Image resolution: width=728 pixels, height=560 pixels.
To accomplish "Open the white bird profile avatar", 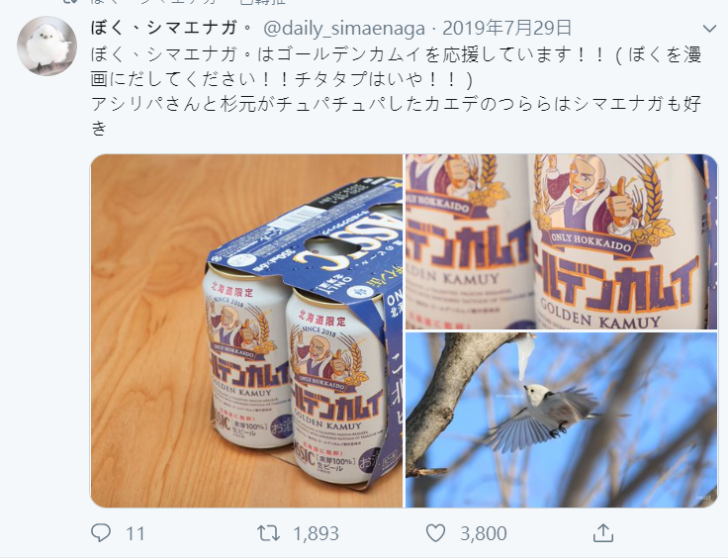I will point(46,46).
